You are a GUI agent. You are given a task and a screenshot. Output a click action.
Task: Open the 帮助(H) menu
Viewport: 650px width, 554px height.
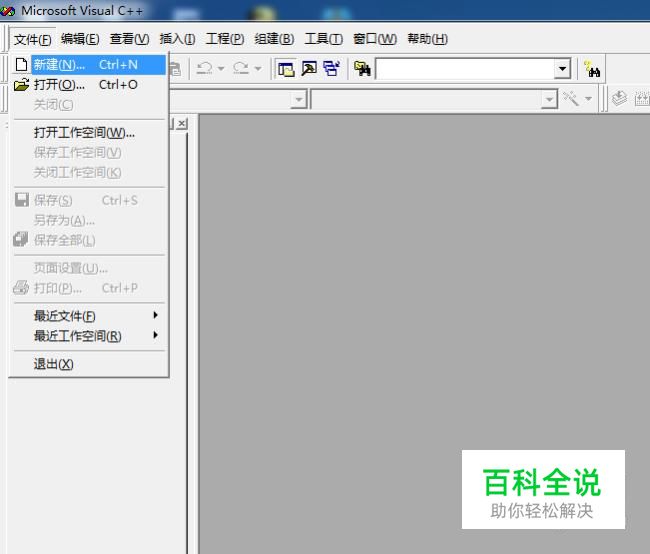coord(427,39)
